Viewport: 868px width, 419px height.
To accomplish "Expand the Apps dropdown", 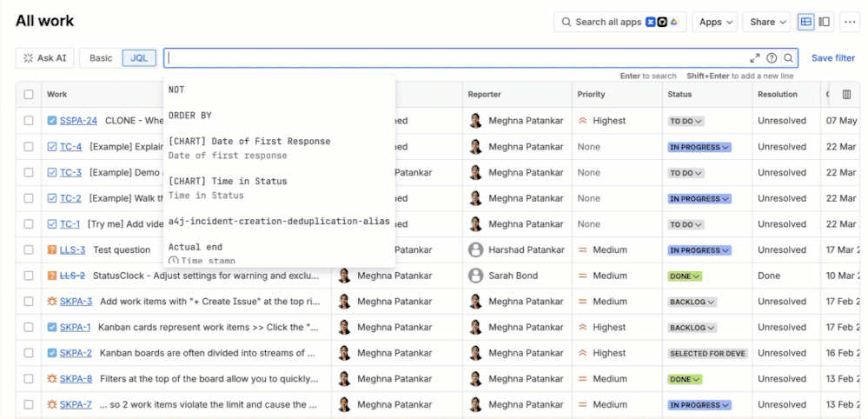I will (x=716, y=22).
